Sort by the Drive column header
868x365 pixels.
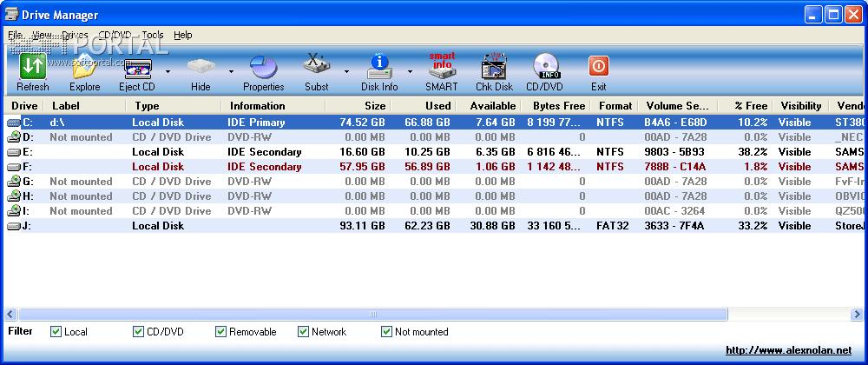(24, 106)
